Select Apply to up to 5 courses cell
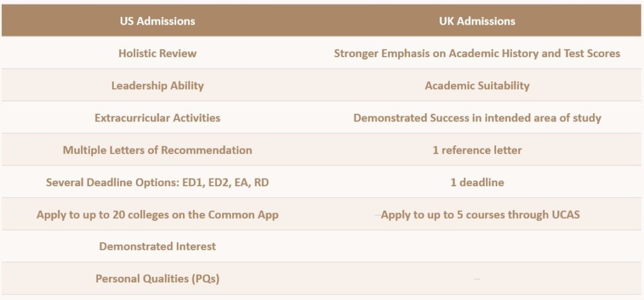This screenshot has height=300, width=644. tap(477, 214)
